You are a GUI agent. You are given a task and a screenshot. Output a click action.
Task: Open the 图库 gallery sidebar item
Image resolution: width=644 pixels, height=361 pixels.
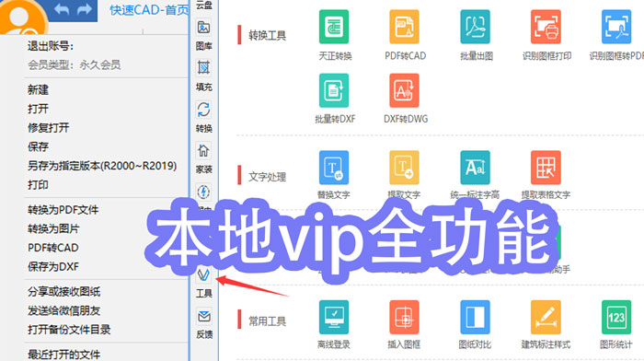pyautogui.click(x=203, y=35)
